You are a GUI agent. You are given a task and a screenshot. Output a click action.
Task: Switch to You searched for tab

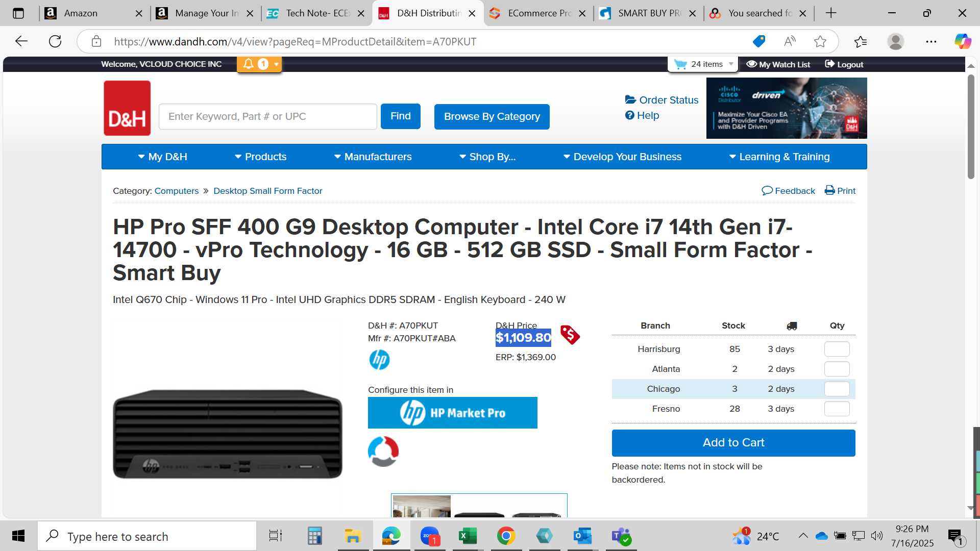tap(759, 13)
